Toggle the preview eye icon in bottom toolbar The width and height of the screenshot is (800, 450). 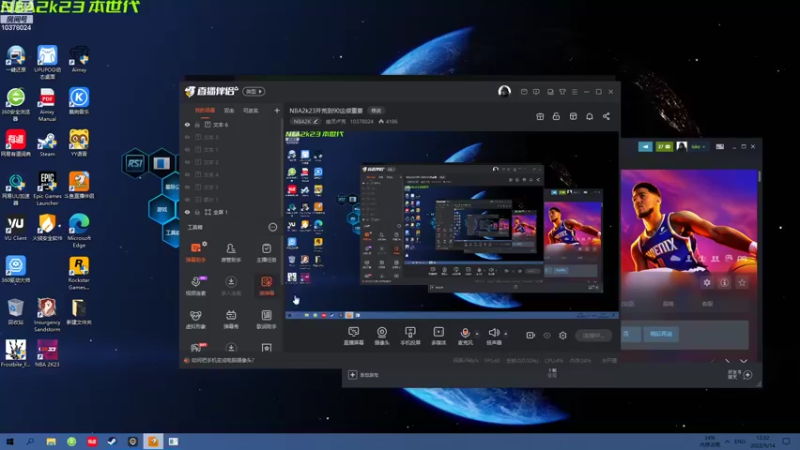point(547,335)
